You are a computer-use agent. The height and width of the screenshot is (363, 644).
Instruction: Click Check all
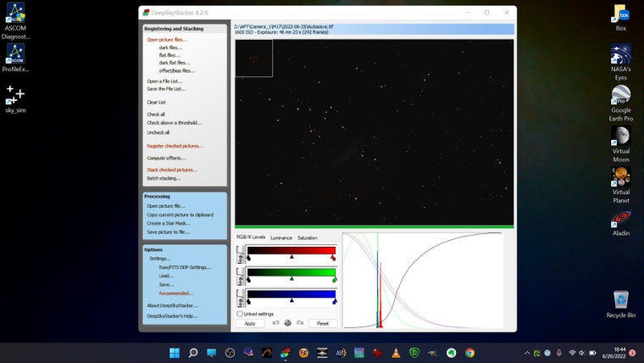(156, 114)
